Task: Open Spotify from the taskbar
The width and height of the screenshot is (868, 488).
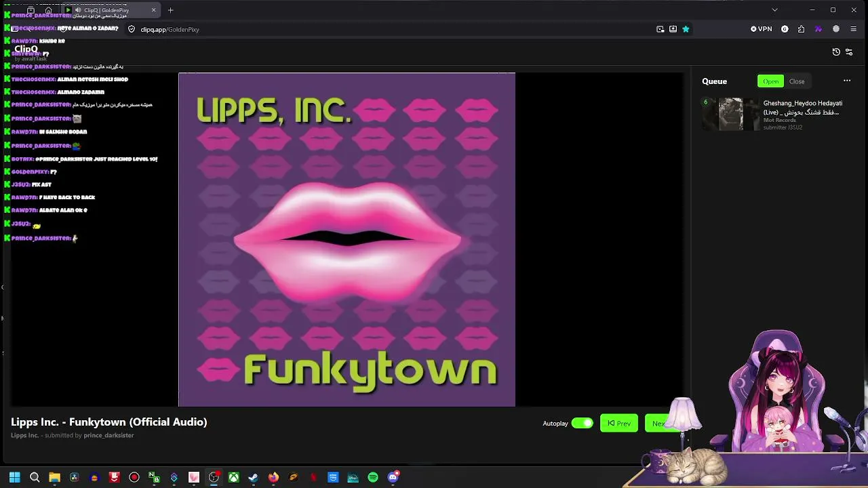Action: [373, 477]
